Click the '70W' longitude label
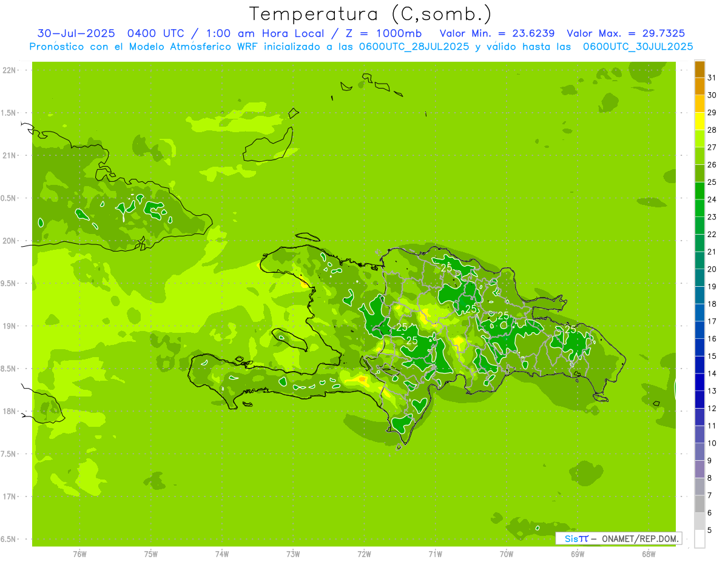The width and height of the screenshot is (728, 562). tap(507, 554)
